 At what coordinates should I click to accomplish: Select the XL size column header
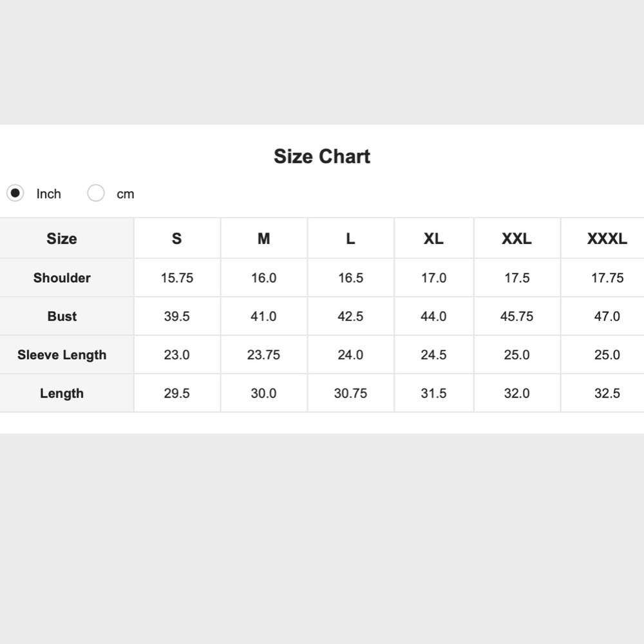tap(433, 239)
